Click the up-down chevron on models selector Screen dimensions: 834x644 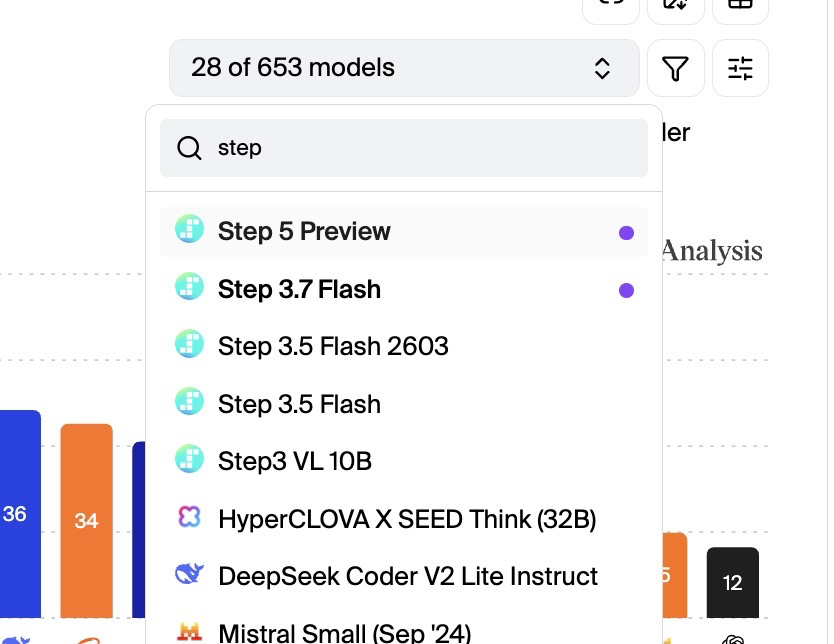coord(602,68)
